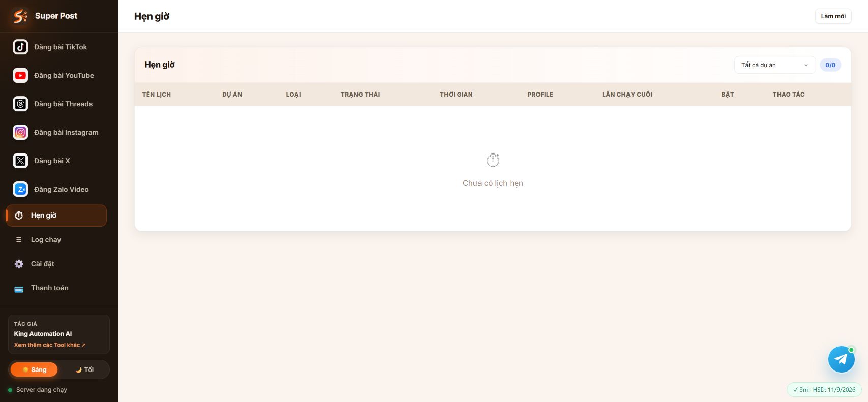Open the Cài đặt menu item
The image size is (868, 402).
(x=56, y=264)
